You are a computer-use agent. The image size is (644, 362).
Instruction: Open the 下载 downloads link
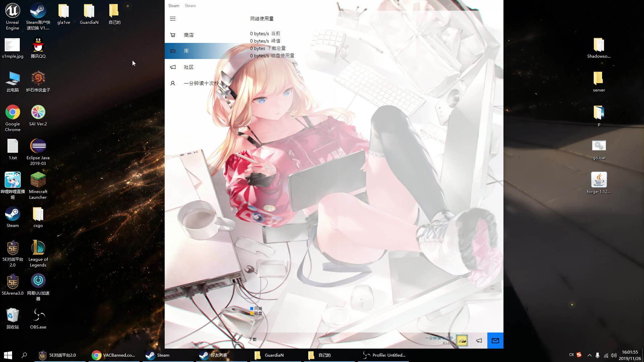pyautogui.click(x=253, y=340)
